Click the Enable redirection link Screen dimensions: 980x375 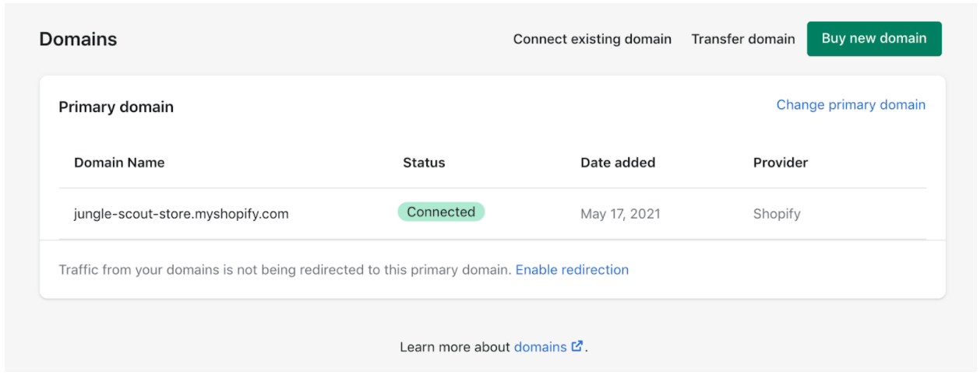tap(572, 270)
